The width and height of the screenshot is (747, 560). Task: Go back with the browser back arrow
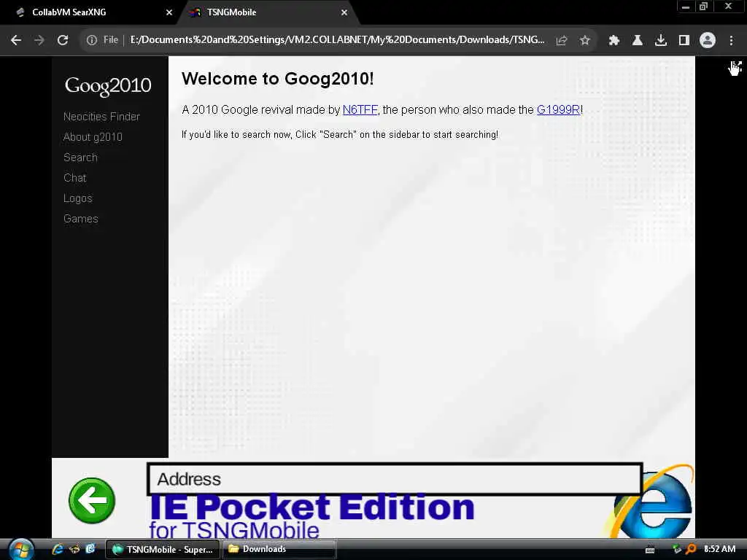click(16, 41)
